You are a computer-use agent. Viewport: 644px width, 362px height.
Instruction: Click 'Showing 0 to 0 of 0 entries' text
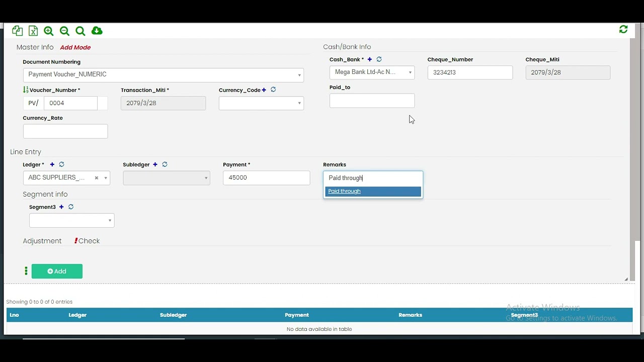point(39,302)
